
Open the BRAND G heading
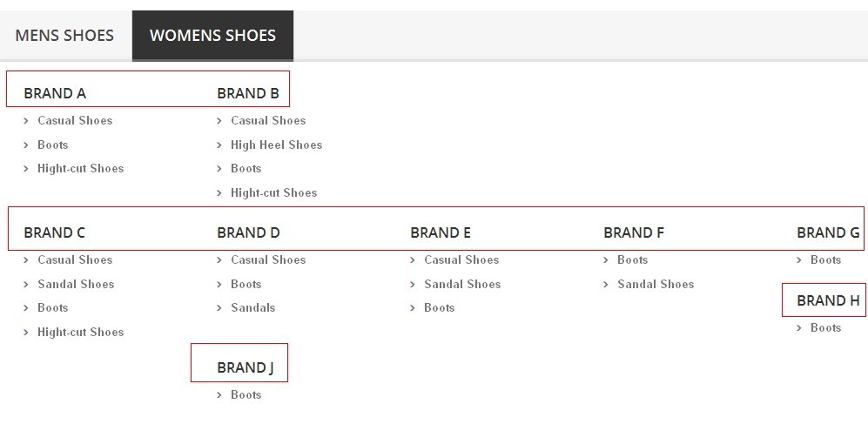click(x=828, y=232)
